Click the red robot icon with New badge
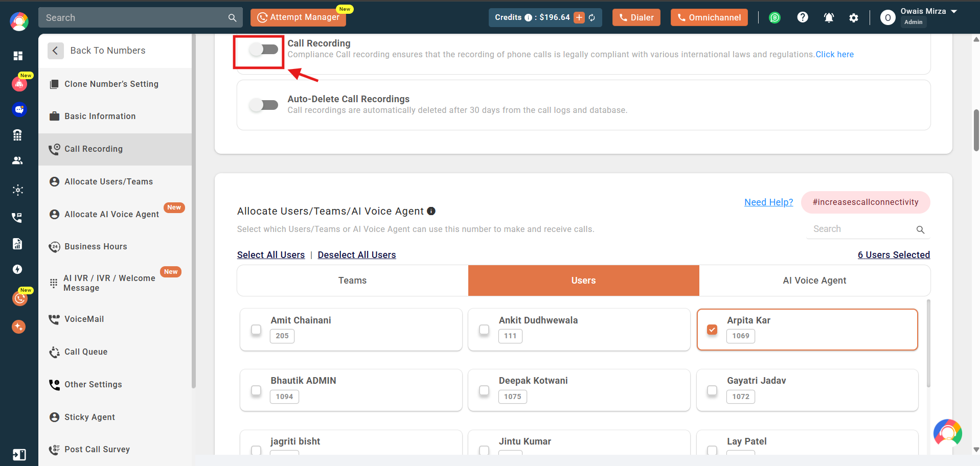Viewport: 980px width, 466px height. pos(19,84)
